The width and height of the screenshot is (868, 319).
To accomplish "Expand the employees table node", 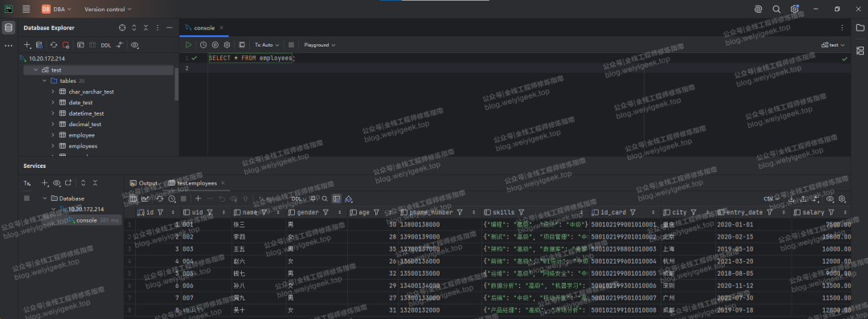I will [x=53, y=146].
